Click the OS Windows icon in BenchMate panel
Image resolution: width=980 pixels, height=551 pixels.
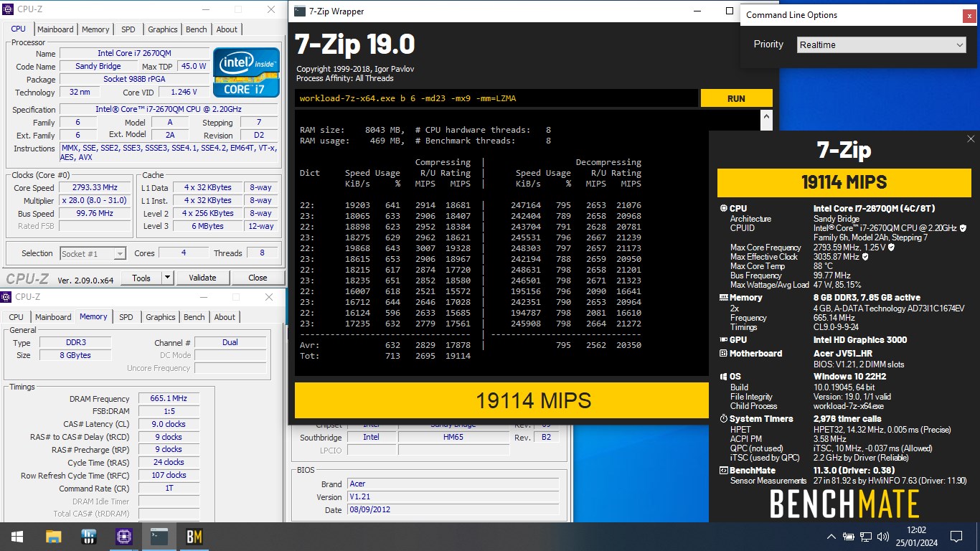pyautogui.click(x=723, y=377)
